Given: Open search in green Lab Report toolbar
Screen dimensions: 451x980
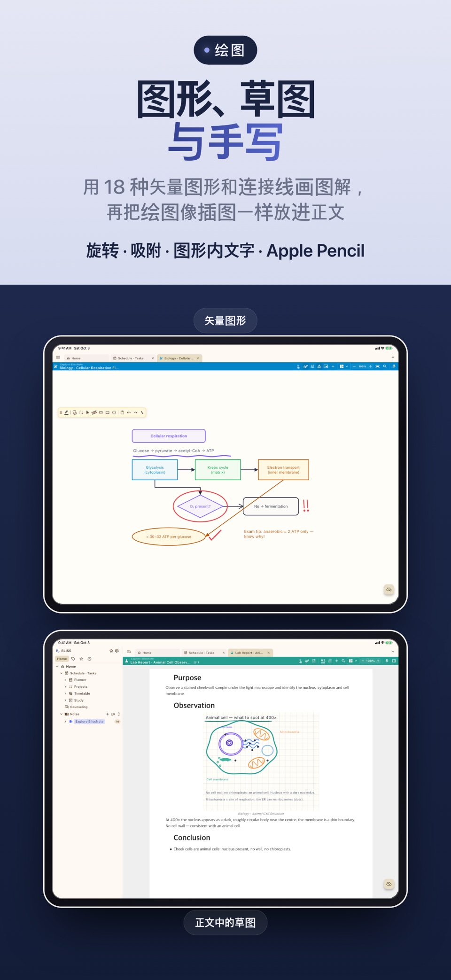Looking at the screenshot, I should click(x=343, y=661).
